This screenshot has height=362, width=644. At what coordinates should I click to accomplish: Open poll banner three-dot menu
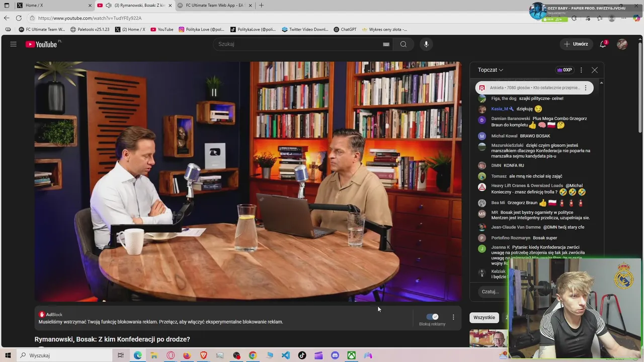point(586,88)
